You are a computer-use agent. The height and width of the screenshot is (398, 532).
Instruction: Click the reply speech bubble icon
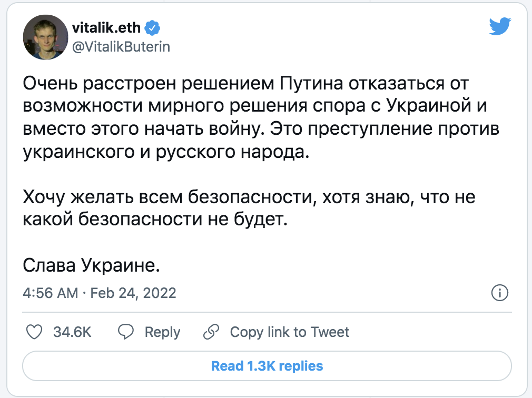(125, 332)
